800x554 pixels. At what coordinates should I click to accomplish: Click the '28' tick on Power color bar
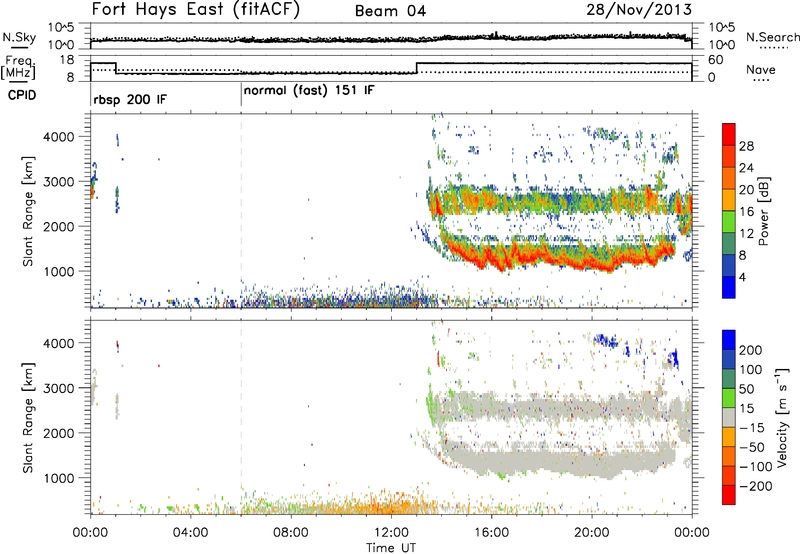tap(746, 146)
